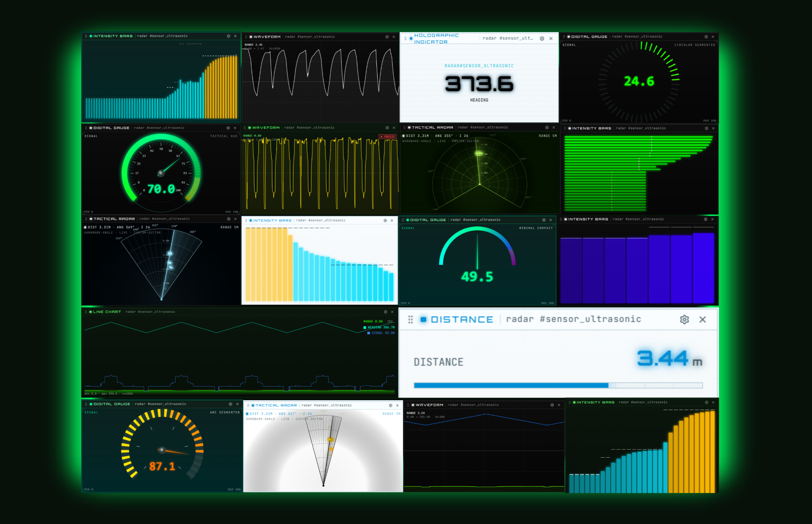
Task: Click the 49.5 minimal compact gauge reading
Action: pos(477,277)
